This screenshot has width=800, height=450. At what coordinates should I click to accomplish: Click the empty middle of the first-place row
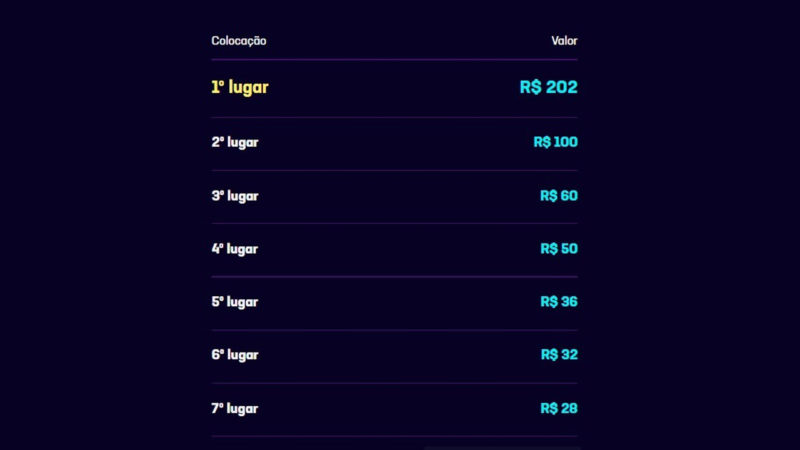394,87
